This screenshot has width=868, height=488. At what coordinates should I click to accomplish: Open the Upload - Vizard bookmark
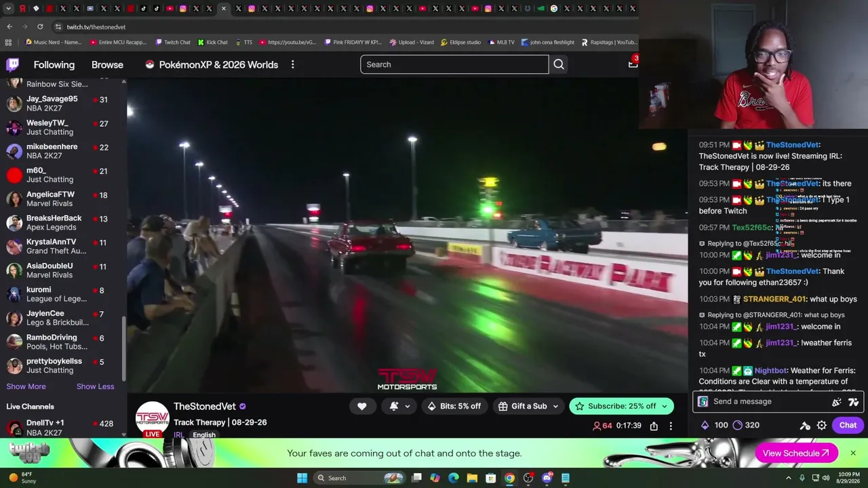click(x=412, y=42)
